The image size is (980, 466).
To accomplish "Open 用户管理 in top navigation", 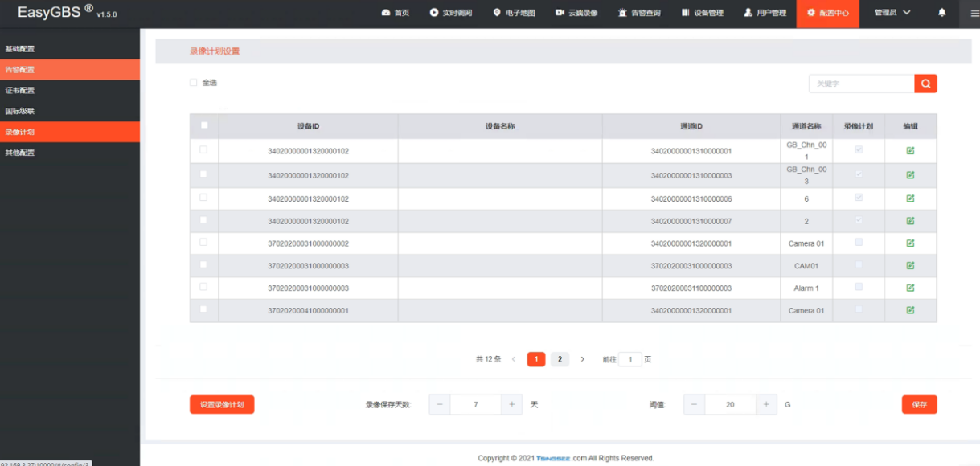I will point(765,13).
